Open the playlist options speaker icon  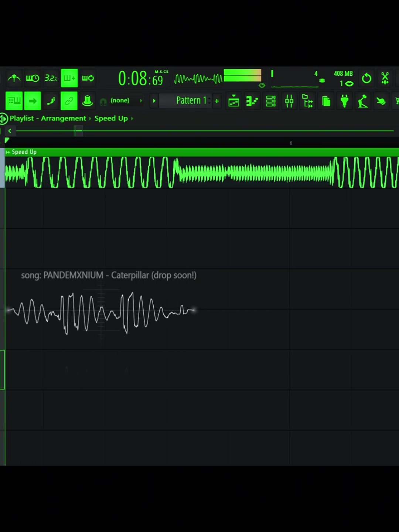point(3,119)
